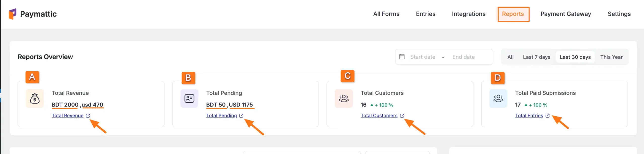This screenshot has height=154, width=644.
Task: Open the Reports tab
Action: coord(513,14)
